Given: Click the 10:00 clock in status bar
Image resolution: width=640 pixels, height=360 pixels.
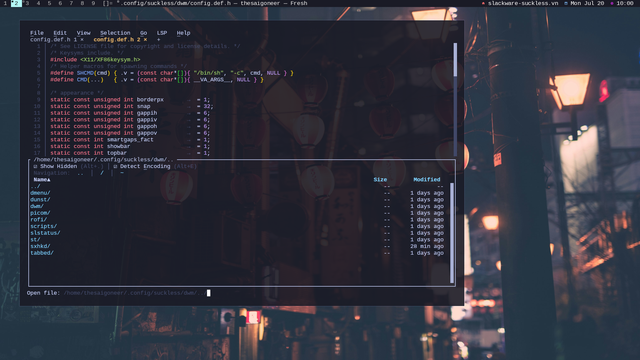Looking at the screenshot, I should click(625, 3).
